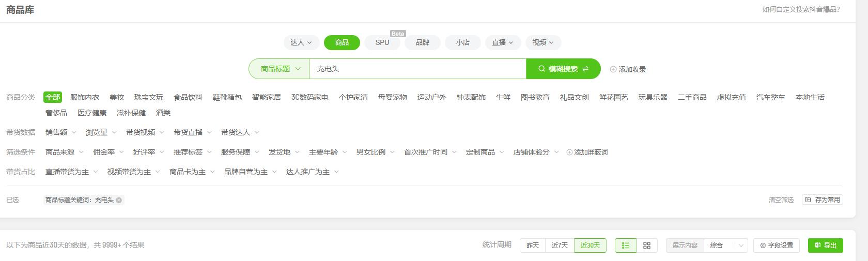Expand the 直播带货为主 filter dropdown
The image size is (868, 261).
click(x=71, y=172)
